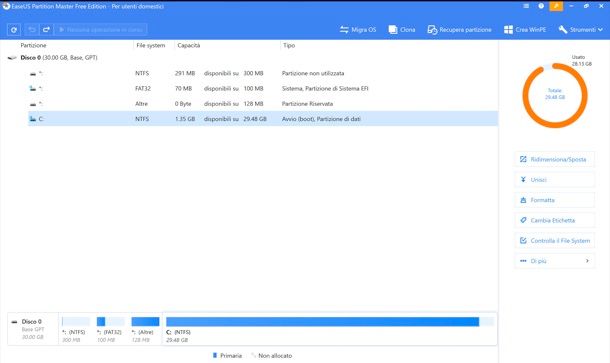Click the Formatta action button
The image size is (610, 363).
pyautogui.click(x=554, y=200)
